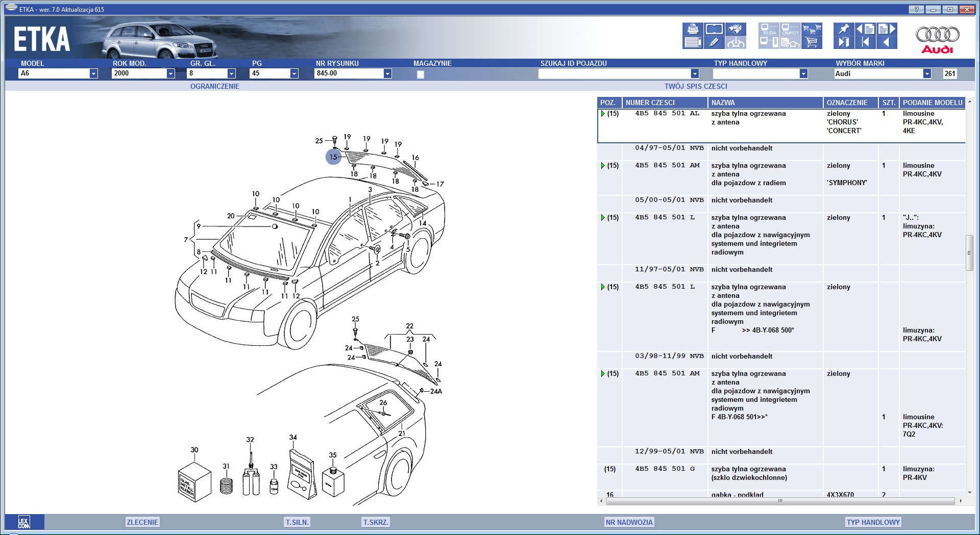The height and width of the screenshot is (535, 980).
Task: Toggle the MAGAZYNIE checkbox
Action: 420,74
